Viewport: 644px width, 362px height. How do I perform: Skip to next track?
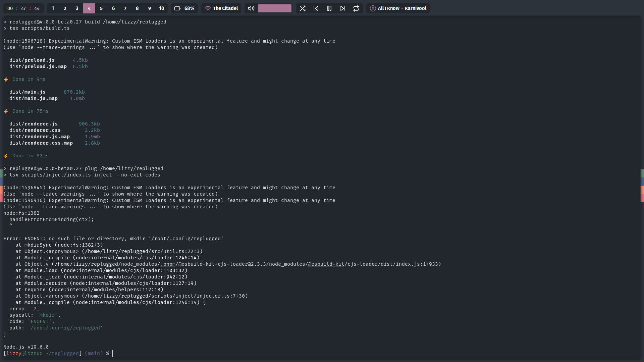pyautogui.click(x=343, y=8)
